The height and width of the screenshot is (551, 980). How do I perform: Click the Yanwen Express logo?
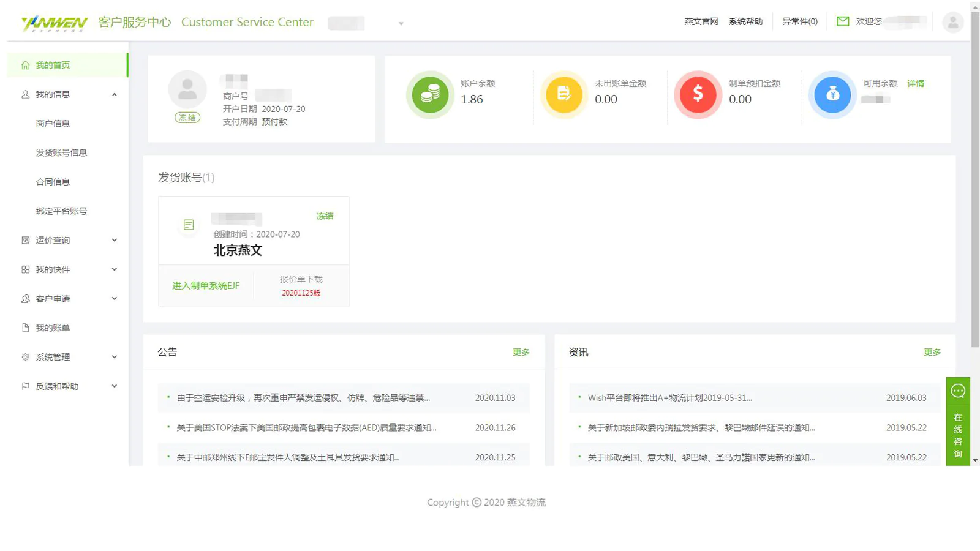pos(54,23)
